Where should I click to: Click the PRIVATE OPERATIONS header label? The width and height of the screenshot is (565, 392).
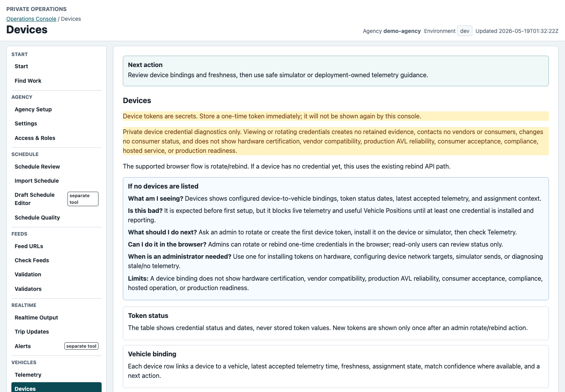[36, 9]
